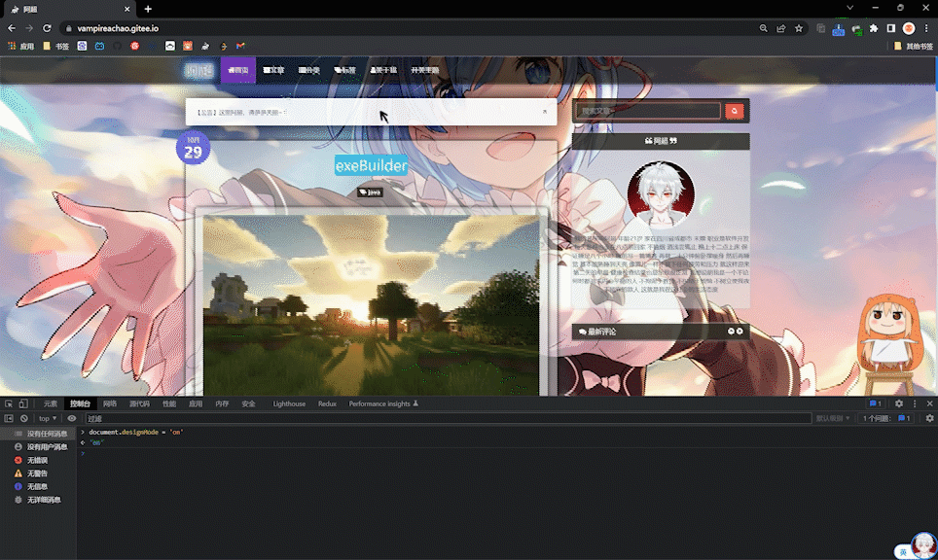Click the red search button beside search box

[735, 111]
